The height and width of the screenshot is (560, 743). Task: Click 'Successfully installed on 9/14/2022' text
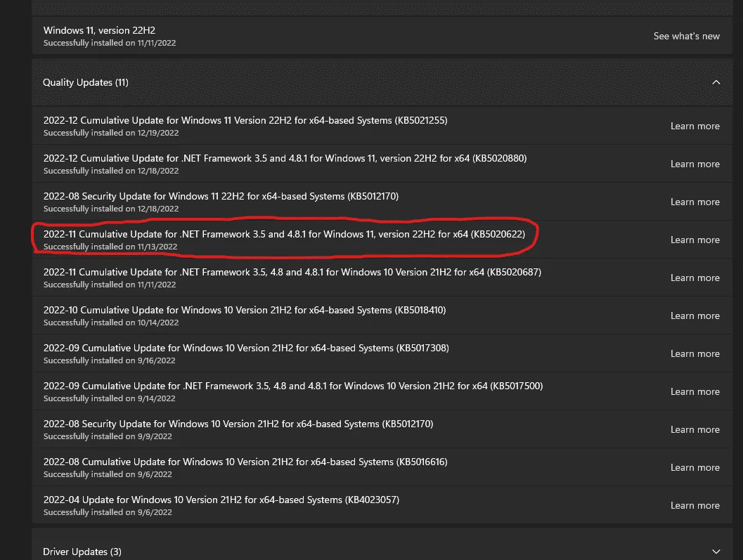point(110,398)
